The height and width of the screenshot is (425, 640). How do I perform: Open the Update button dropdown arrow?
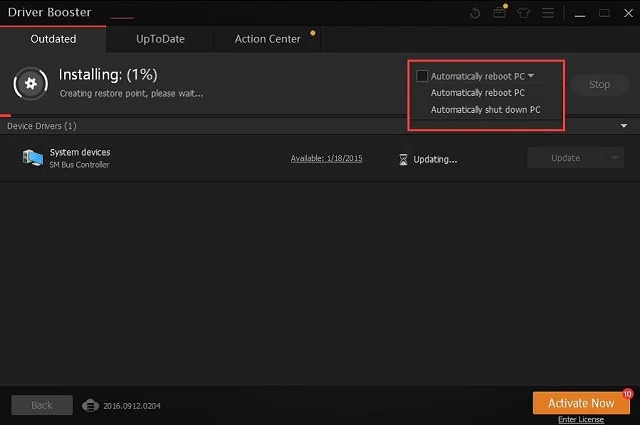pyautogui.click(x=615, y=158)
